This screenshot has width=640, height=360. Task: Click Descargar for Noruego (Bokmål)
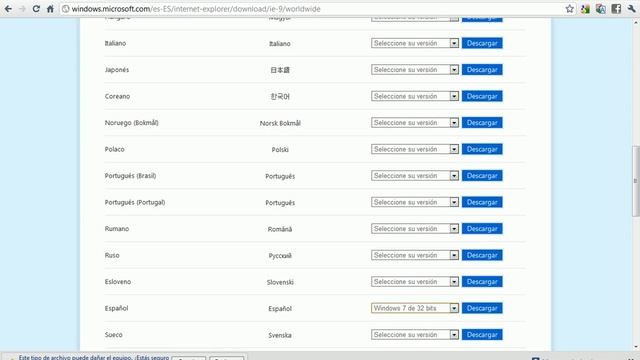pos(482,122)
